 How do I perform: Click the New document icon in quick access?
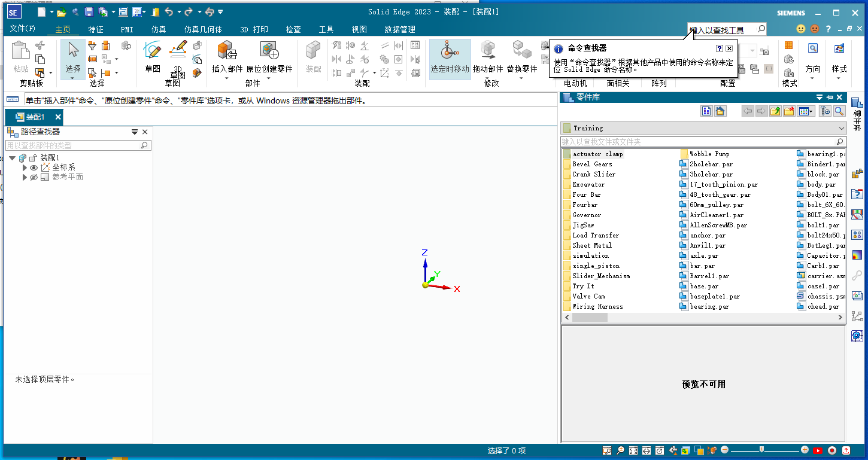41,12
